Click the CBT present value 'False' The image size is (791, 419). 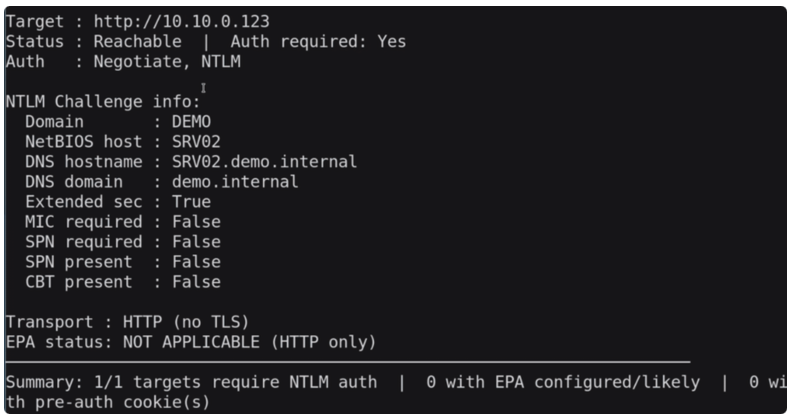pos(196,282)
